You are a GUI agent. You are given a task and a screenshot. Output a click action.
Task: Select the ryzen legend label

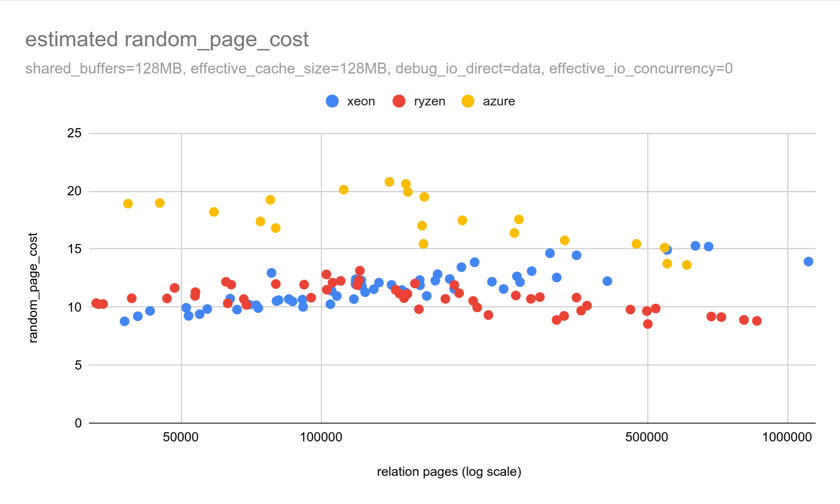429,101
